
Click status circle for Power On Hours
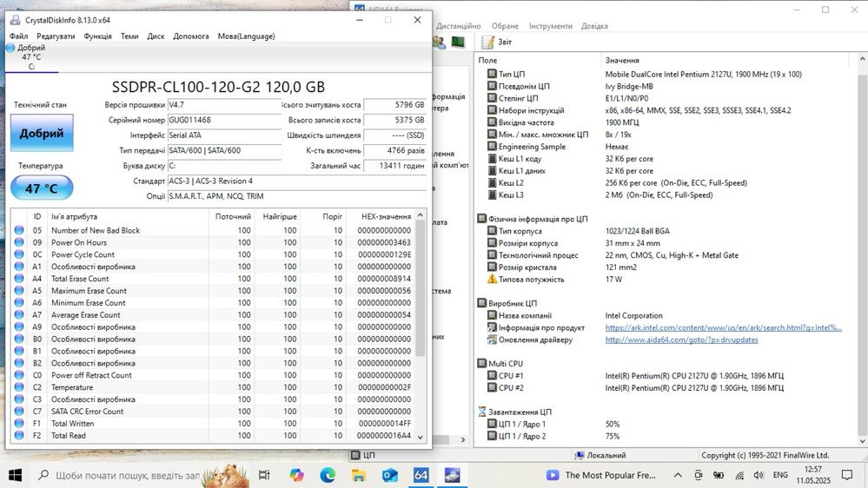point(19,242)
